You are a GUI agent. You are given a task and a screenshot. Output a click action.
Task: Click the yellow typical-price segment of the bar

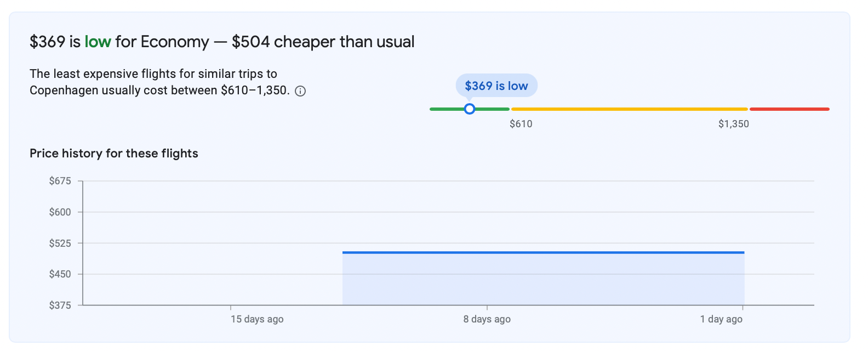click(629, 109)
